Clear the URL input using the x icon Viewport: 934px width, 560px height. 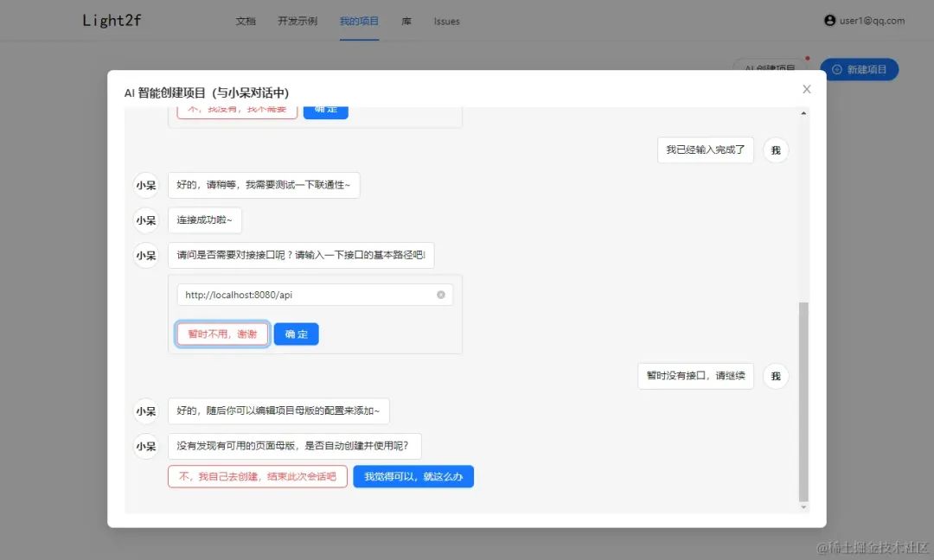tap(441, 294)
